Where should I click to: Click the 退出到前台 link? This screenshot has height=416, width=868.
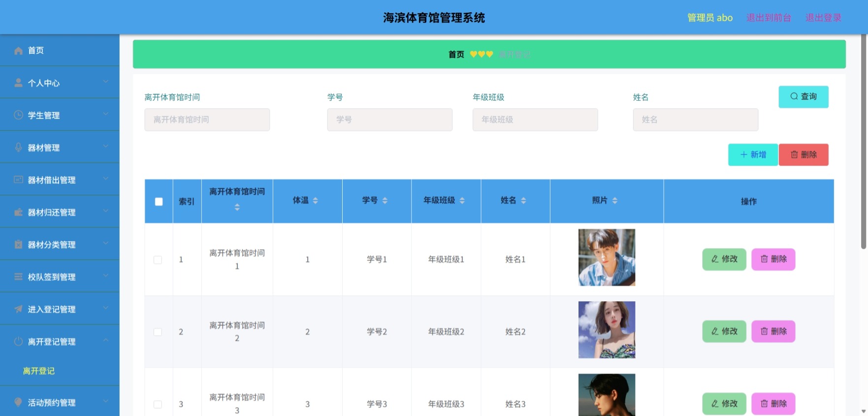[769, 18]
